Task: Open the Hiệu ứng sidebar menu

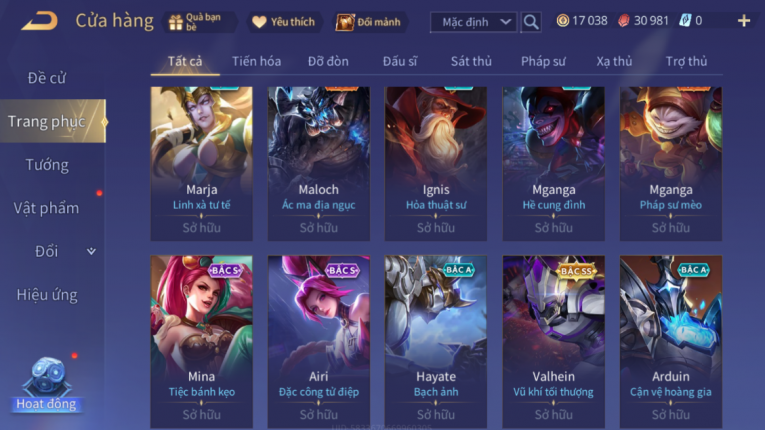Action: pos(47,295)
